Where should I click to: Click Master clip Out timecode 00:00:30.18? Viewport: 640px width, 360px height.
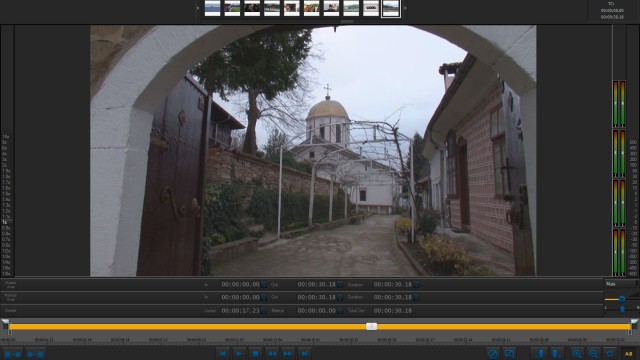coord(316,284)
